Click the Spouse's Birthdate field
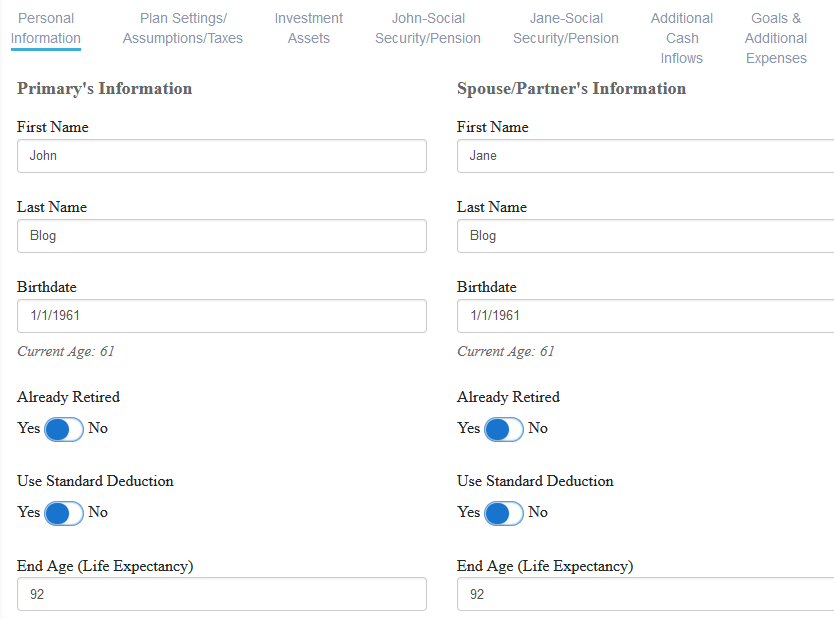The height and width of the screenshot is (619, 834). (645, 316)
